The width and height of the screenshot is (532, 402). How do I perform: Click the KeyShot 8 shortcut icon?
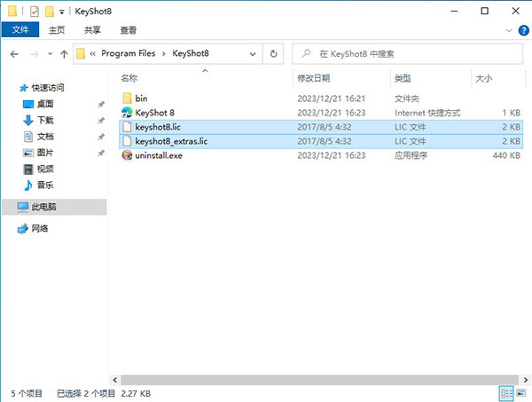pos(127,113)
